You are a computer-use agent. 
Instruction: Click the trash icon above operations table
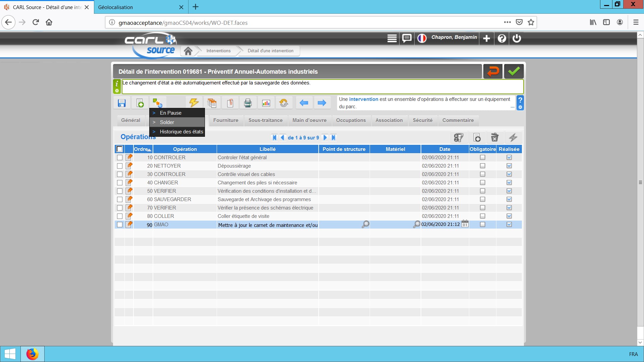click(495, 137)
